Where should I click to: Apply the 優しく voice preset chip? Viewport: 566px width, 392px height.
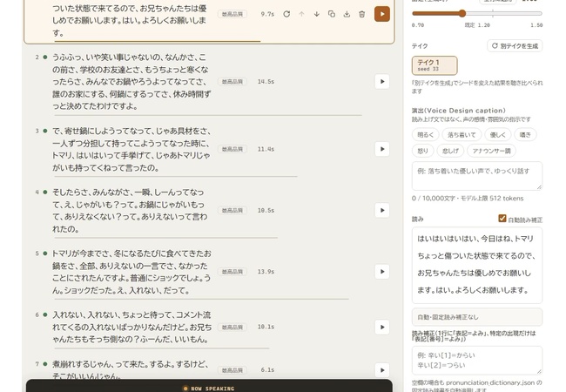(x=498, y=135)
